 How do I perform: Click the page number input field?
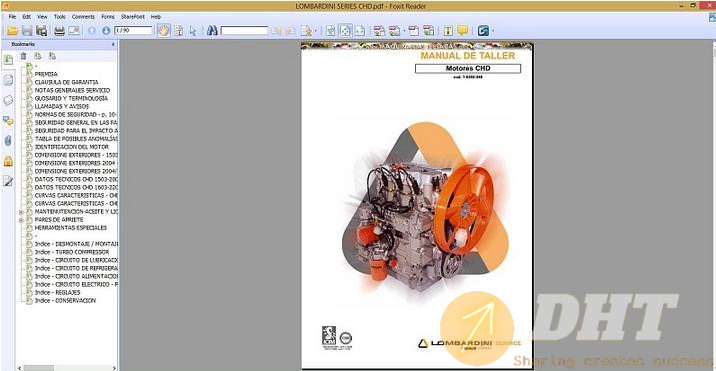click(x=133, y=31)
